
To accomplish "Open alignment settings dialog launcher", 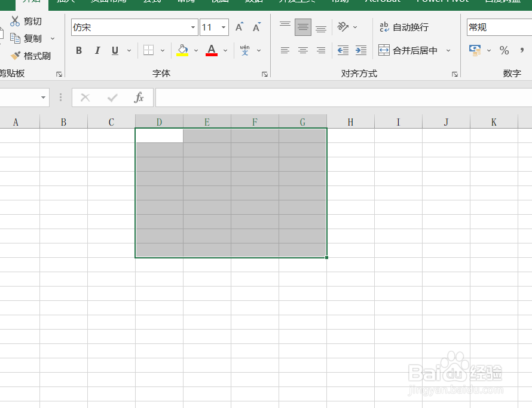I will pos(455,74).
